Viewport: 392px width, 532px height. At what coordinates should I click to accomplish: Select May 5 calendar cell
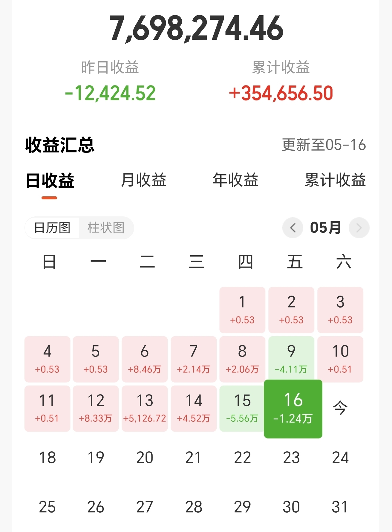[x=96, y=359]
